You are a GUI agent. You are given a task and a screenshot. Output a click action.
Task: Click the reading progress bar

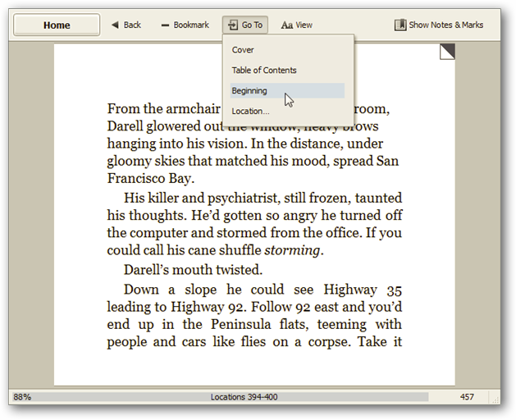click(x=221, y=397)
